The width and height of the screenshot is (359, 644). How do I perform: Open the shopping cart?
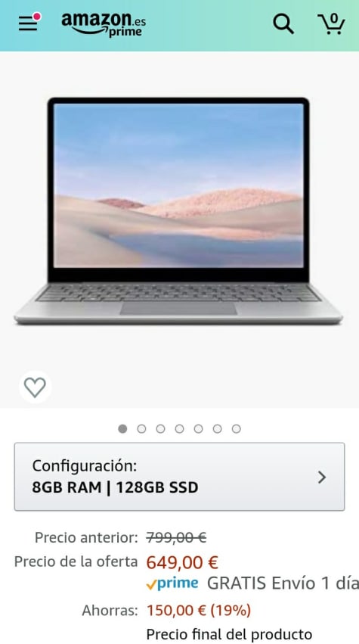[331, 23]
